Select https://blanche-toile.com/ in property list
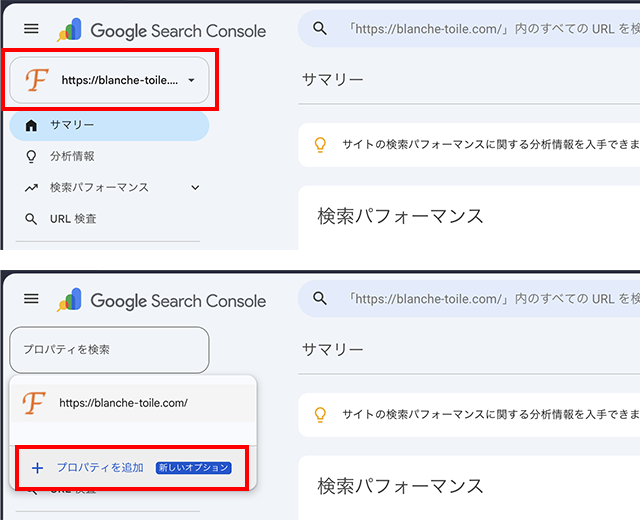The height and width of the screenshot is (520, 640). (x=133, y=403)
